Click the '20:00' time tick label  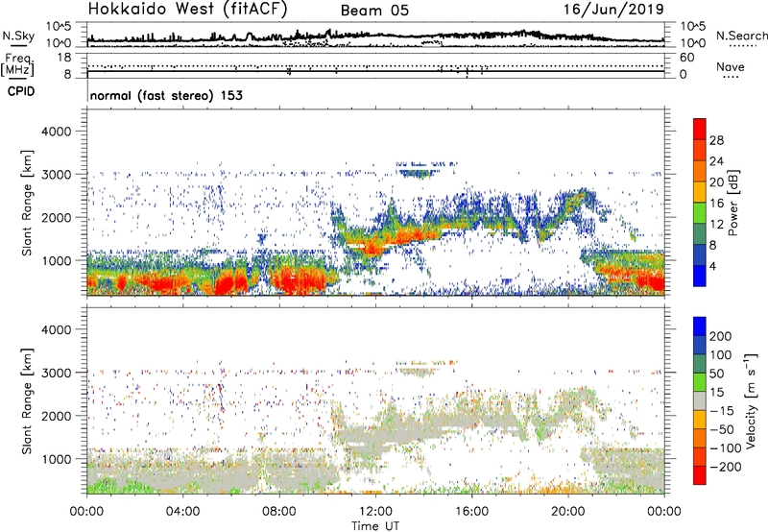coord(567,511)
